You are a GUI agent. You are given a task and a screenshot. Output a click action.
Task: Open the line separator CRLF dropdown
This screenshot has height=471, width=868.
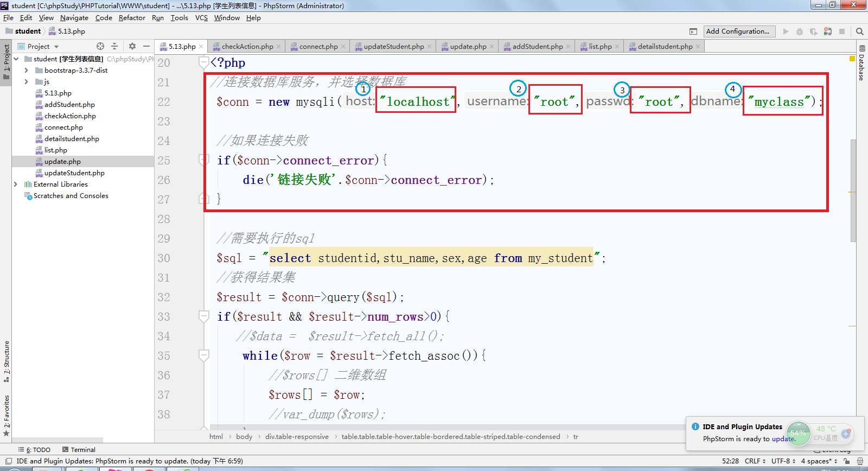click(x=755, y=461)
